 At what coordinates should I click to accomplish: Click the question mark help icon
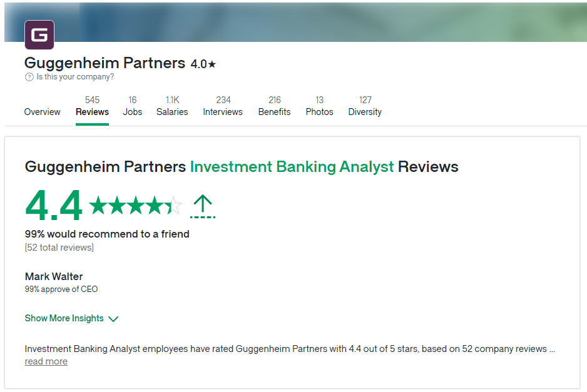[29, 76]
